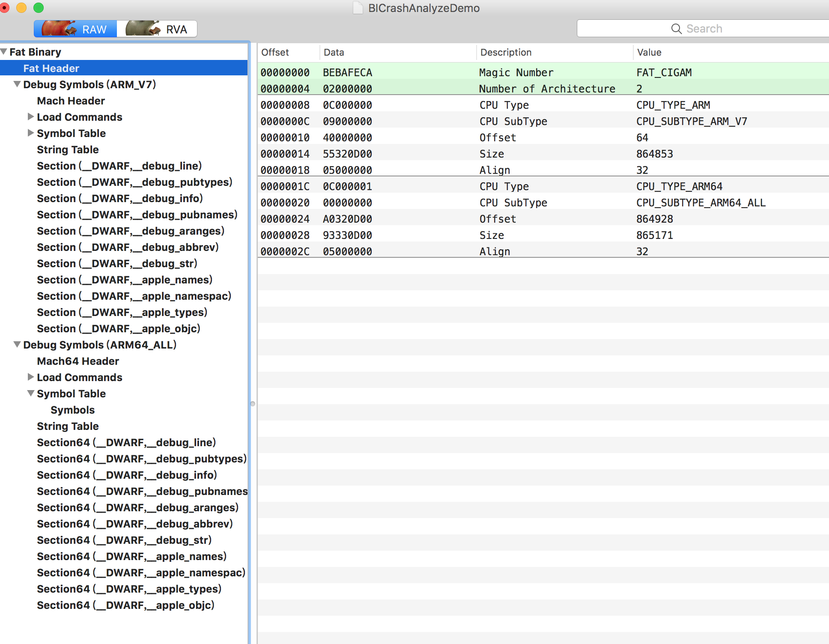Screen dimensions: 829x644
Task: Click the Value column header
Action: pyautogui.click(x=731, y=52)
